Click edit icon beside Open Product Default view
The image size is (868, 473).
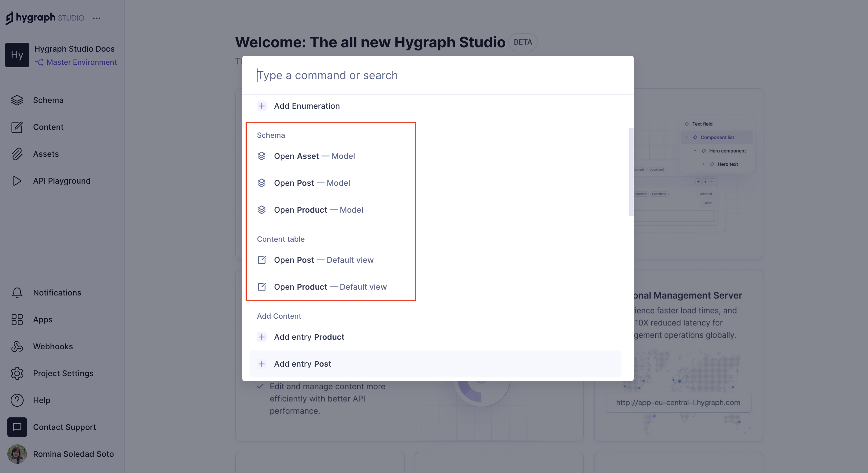[262, 287]
